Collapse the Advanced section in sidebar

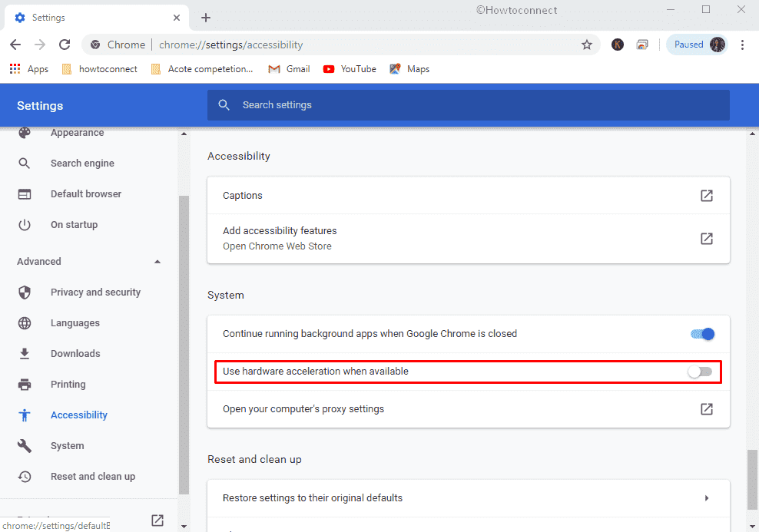(x=157, y=262)
